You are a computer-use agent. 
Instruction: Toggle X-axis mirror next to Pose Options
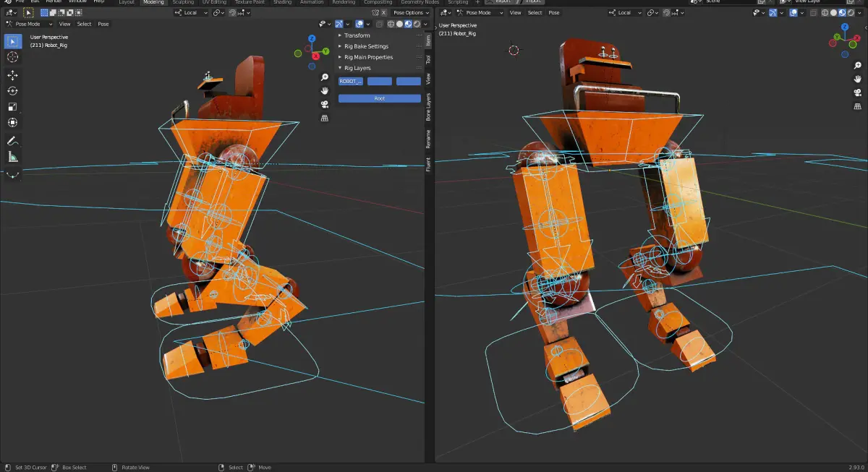coord(383,12)
